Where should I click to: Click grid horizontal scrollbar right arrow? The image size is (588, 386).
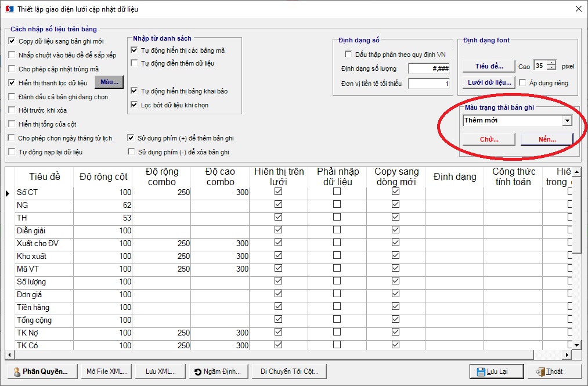click(x=567, y=355)
